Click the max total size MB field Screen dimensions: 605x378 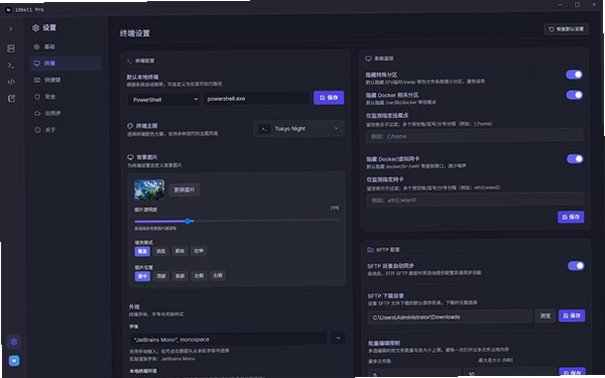(x=509, y=373)
